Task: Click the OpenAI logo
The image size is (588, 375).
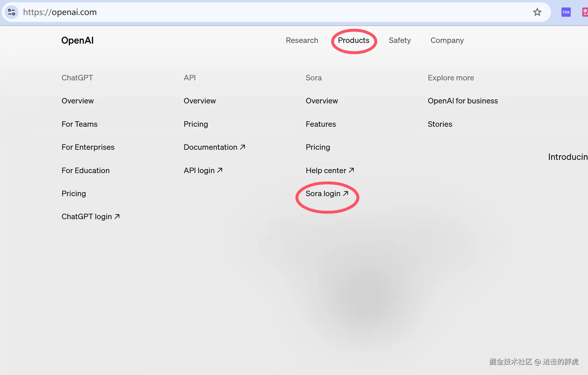Action: pyautogui.click(x=77, y=40)
